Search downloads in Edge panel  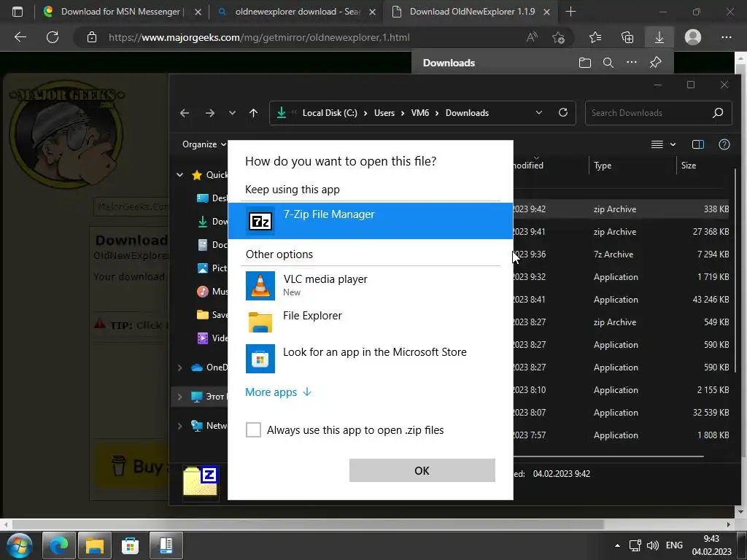(x=608, y=63)
